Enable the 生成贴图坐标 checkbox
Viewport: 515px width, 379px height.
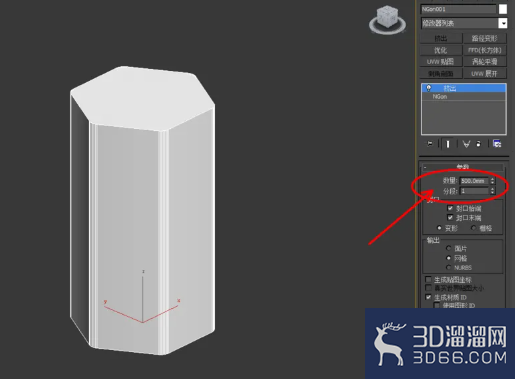coord(428,279)
